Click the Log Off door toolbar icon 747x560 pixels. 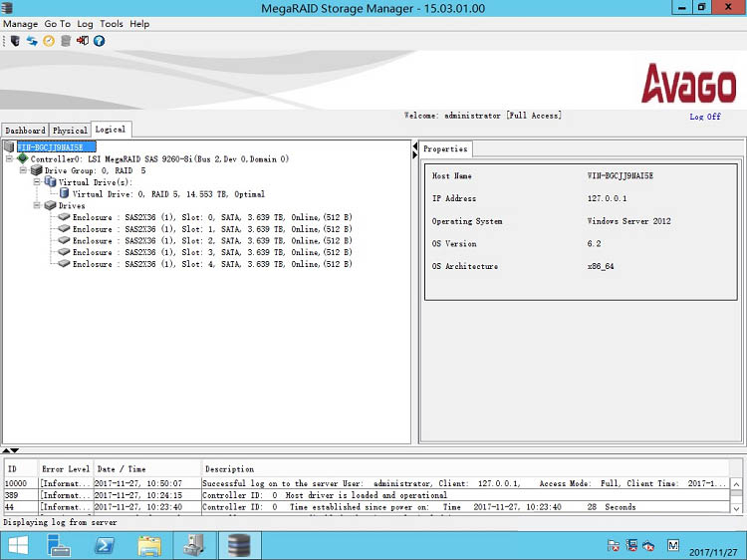83,41
